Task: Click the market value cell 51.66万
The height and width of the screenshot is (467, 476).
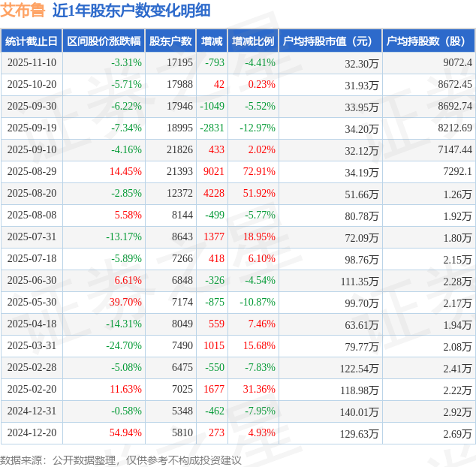Action: (x=362, y=194)
